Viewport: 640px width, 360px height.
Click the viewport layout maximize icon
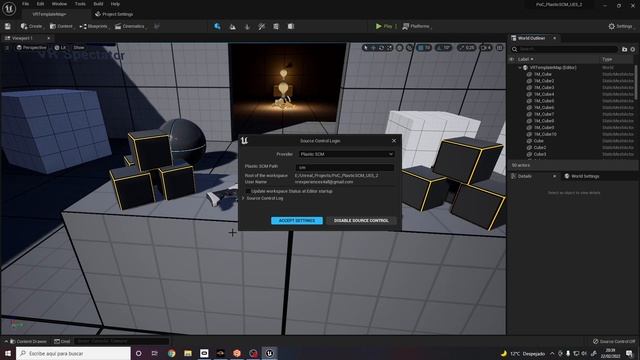(500, 48)
